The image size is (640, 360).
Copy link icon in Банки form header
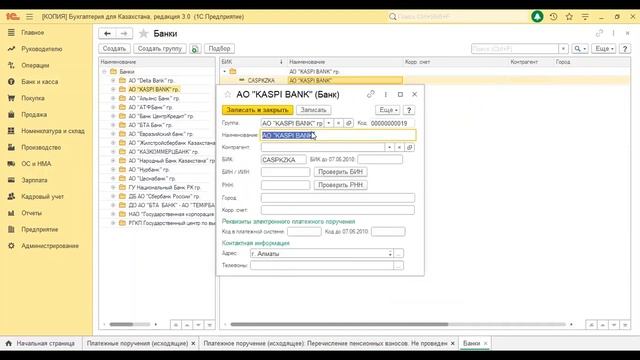tap(599, 33)
